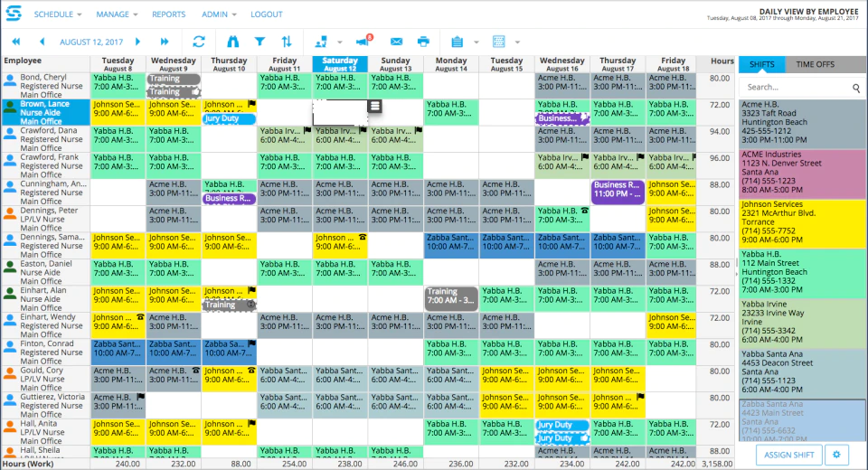Click Crawford Dana's 94.00 hours value
868x470 pixels.
(x=720, y=131)
